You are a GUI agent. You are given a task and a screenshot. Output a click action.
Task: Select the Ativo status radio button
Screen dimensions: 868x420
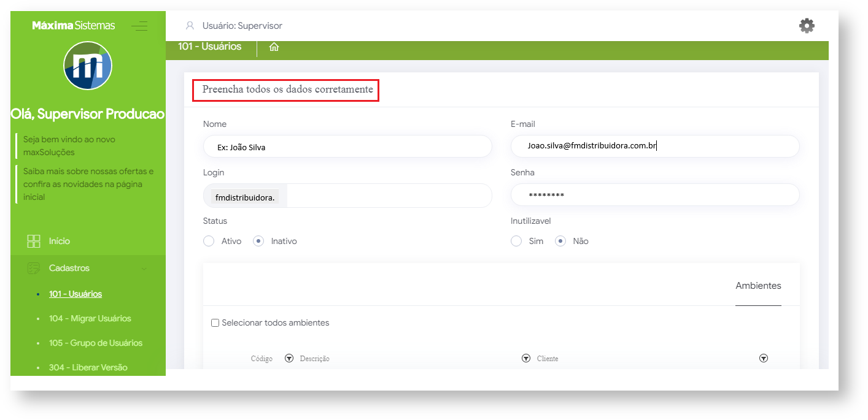(209, 241)
